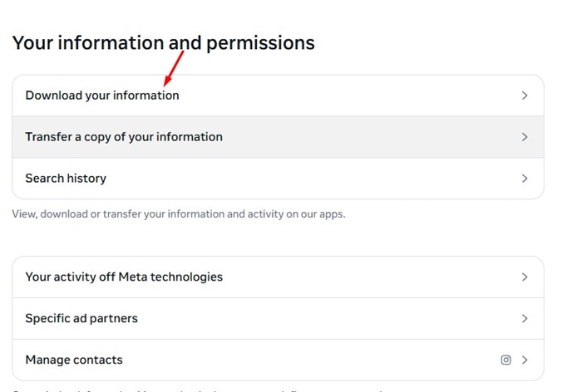582x392 pixels.
Task: Click the 'View, download or transfer' description text
Action: pos(179,214)
